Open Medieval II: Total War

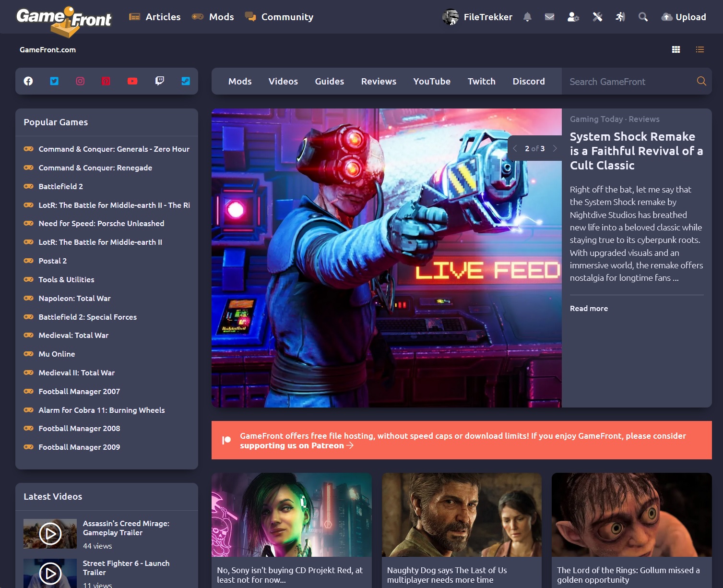pos(76,372)
